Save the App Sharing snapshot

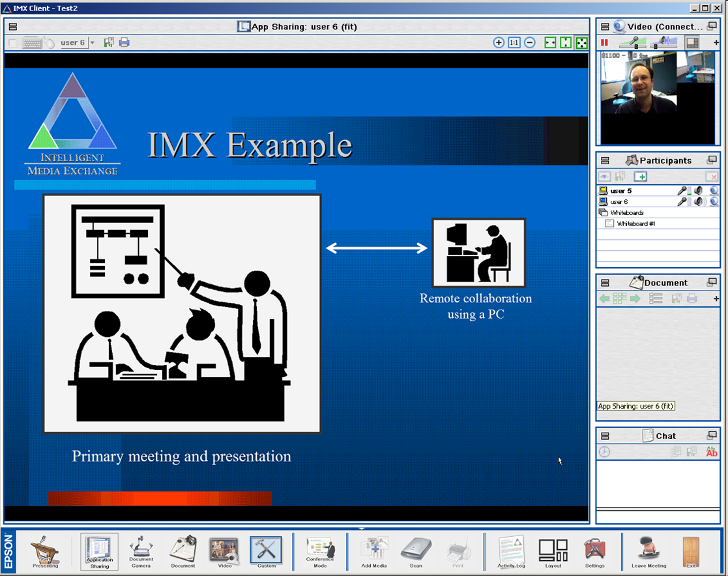point(109,43)
